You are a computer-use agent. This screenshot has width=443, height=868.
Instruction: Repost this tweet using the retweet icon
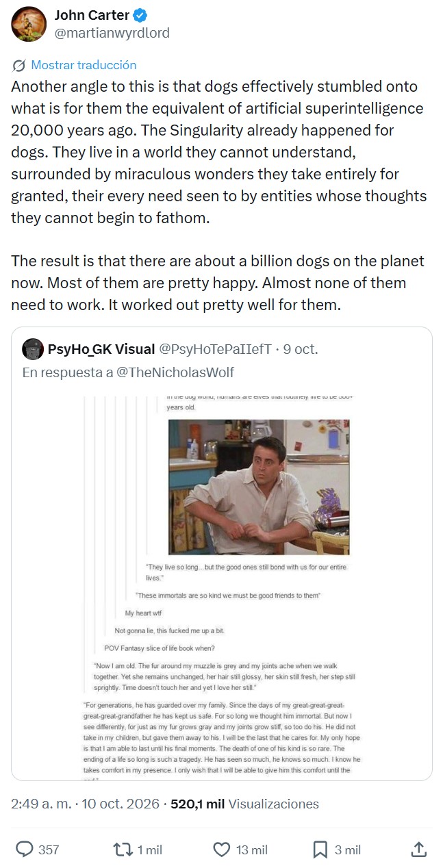[x=121, y=850]
